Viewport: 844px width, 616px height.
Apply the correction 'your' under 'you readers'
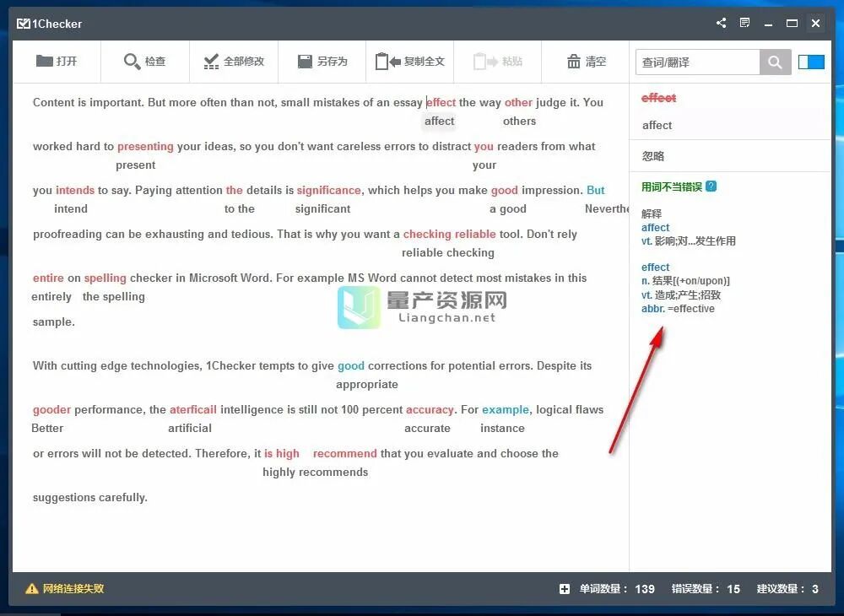(x=484, y=165)
